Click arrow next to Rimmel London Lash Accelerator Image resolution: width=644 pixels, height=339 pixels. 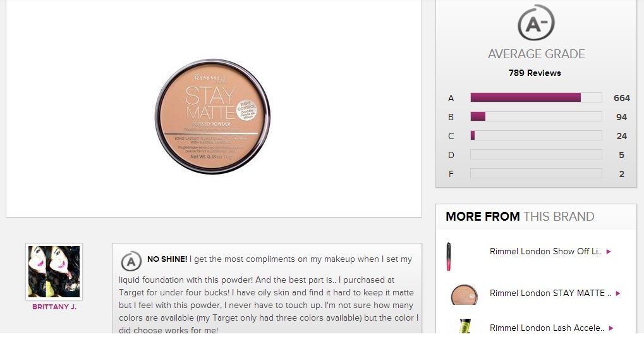click(x=610, y=328)
